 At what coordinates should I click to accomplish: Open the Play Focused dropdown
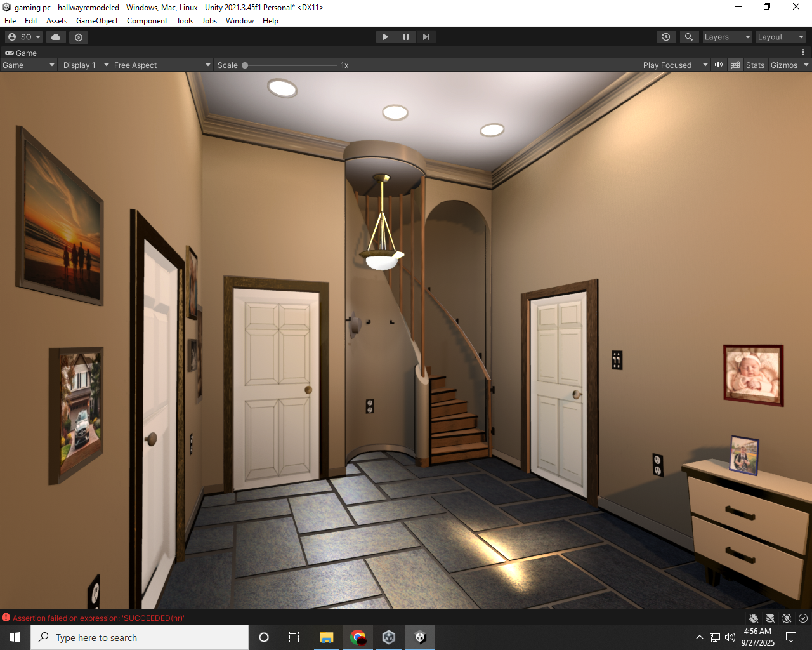[x=675, y=65]
